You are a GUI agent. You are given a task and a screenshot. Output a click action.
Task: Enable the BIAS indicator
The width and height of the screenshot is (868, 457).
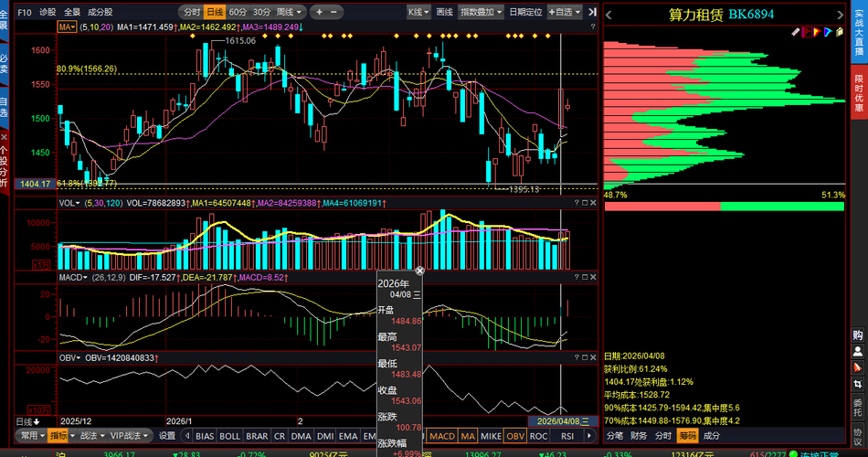(205, 436)
